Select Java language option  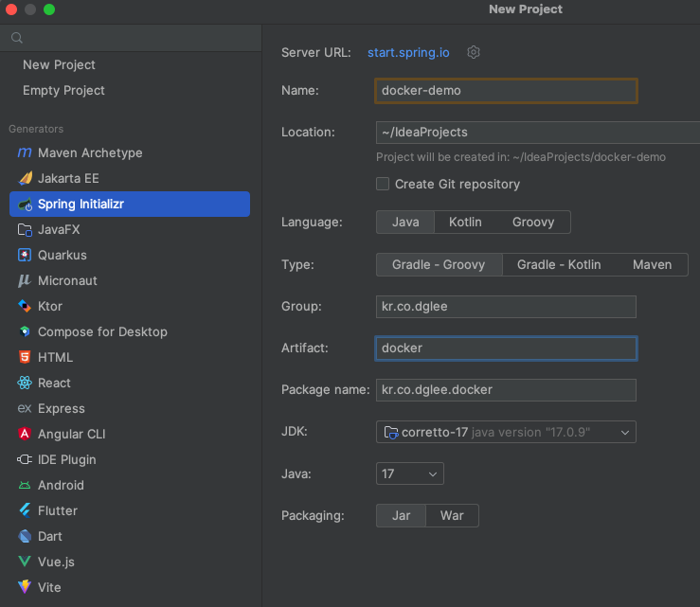[x=405, y=222]
